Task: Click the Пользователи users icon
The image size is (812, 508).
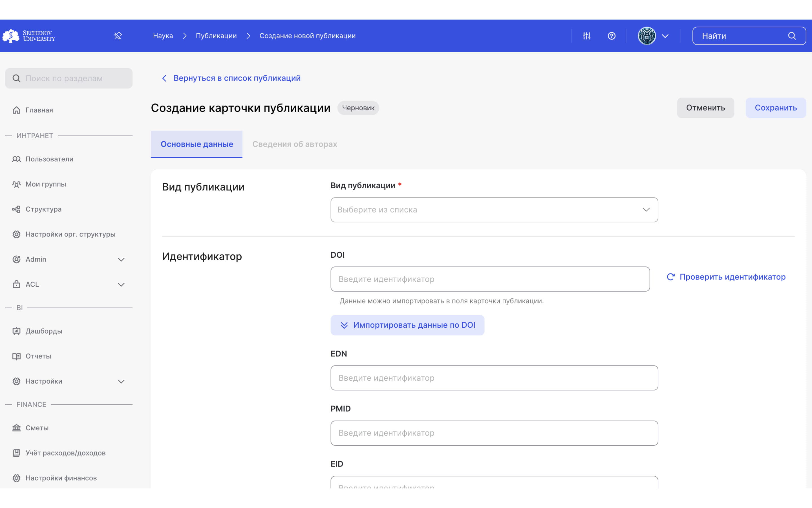Action: [16, 159]
